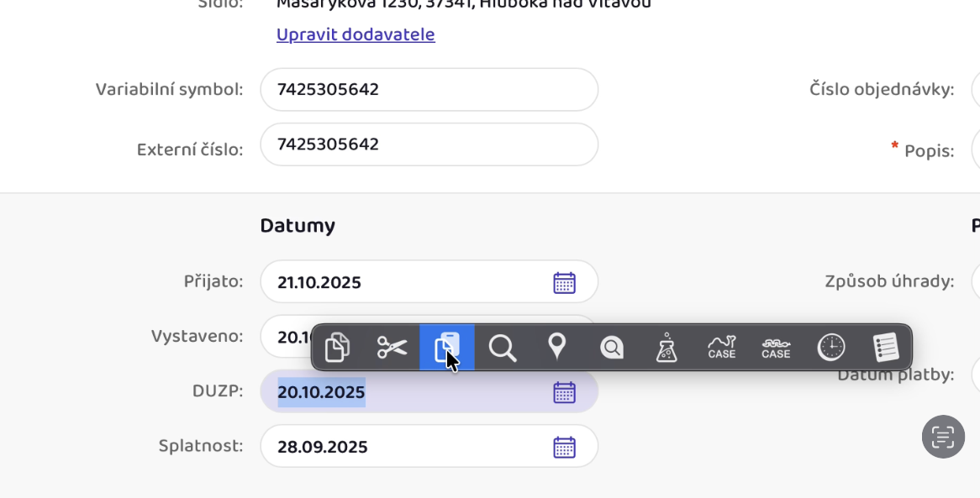Focus the Splatnost date field
The width and height of the screenshot is (980, 498).
(x=403, y=447)
